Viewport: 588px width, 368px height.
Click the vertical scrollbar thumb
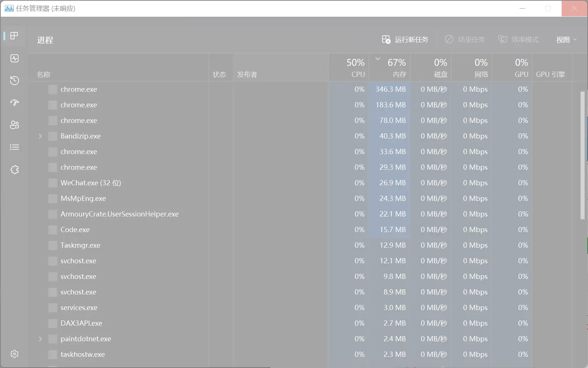click(x=583, y=155)
